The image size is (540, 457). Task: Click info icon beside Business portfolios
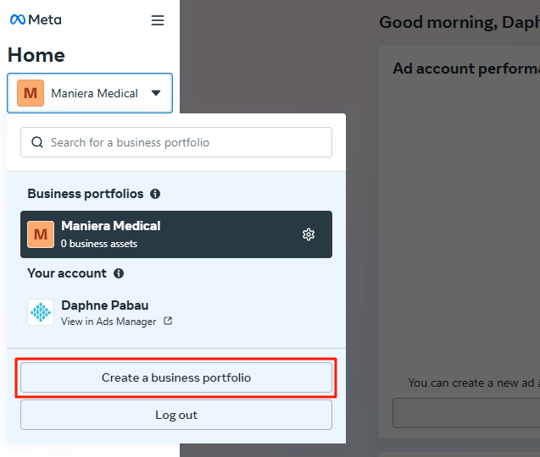pyautogui.click(x=155, y=194)
